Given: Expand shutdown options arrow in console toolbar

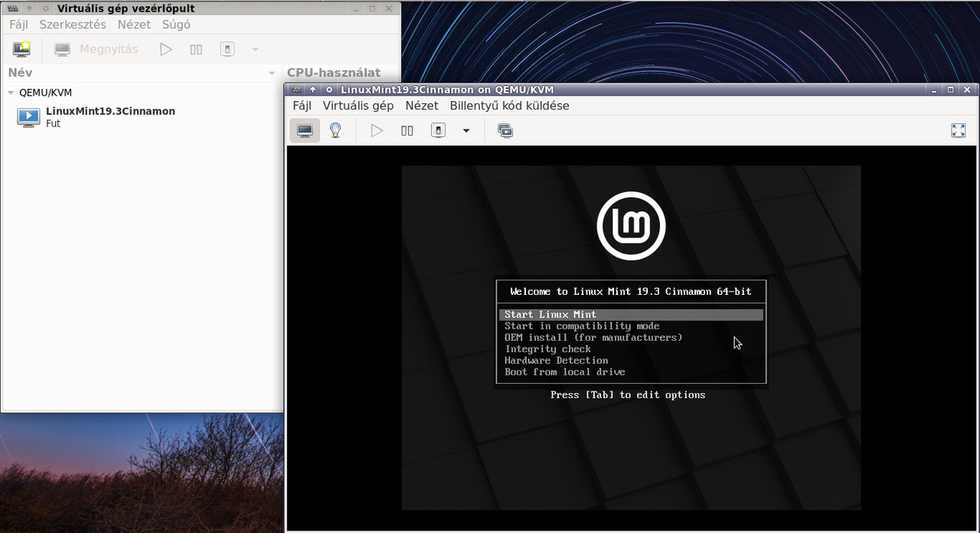Looking at the screenshot, I should click(466, 130).
